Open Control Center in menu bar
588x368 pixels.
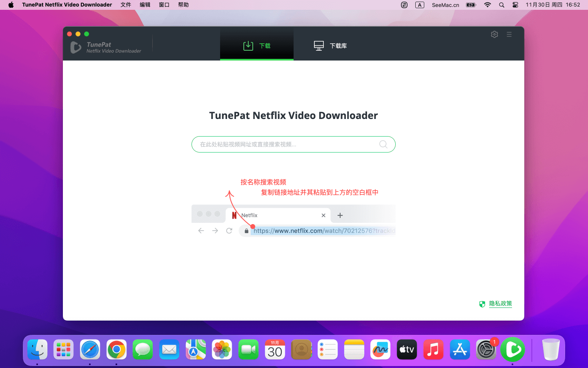(x=515, y=5)
